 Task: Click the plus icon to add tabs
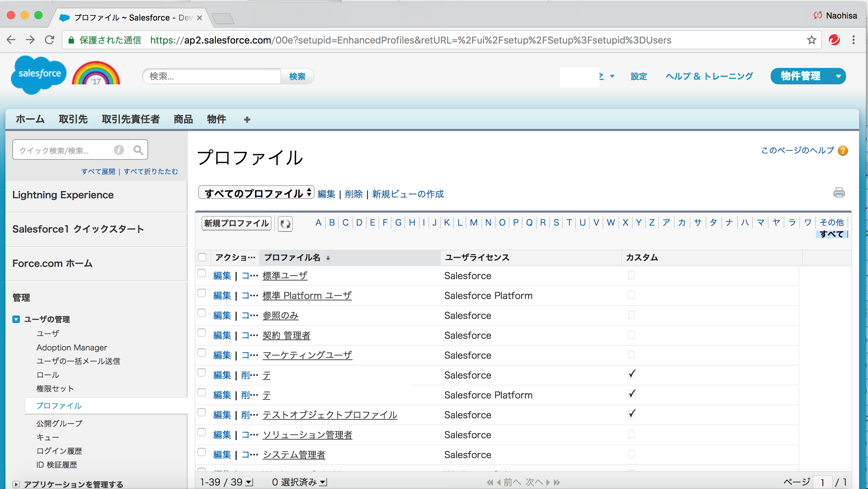247,119
